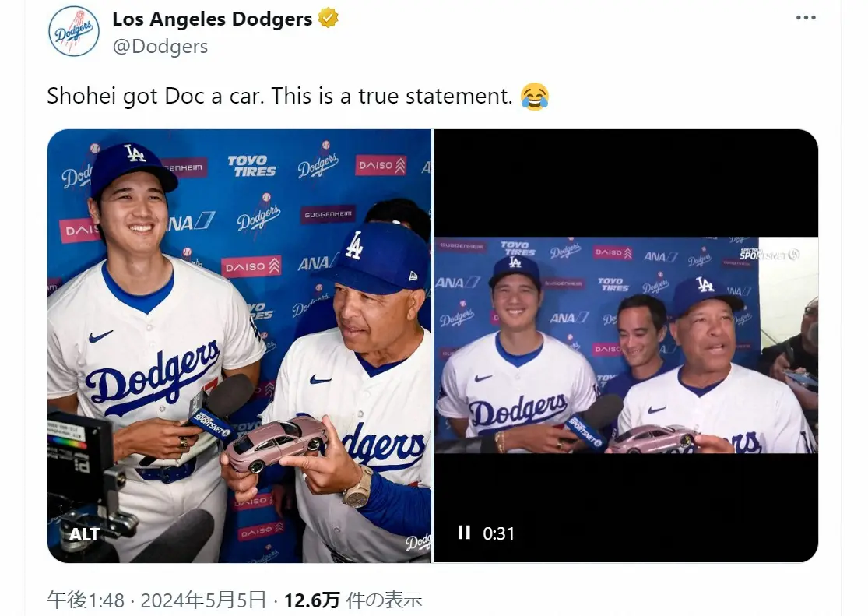Click the video thumbnail on the right
Screen dimensions: 868x616
coord(626,346)
